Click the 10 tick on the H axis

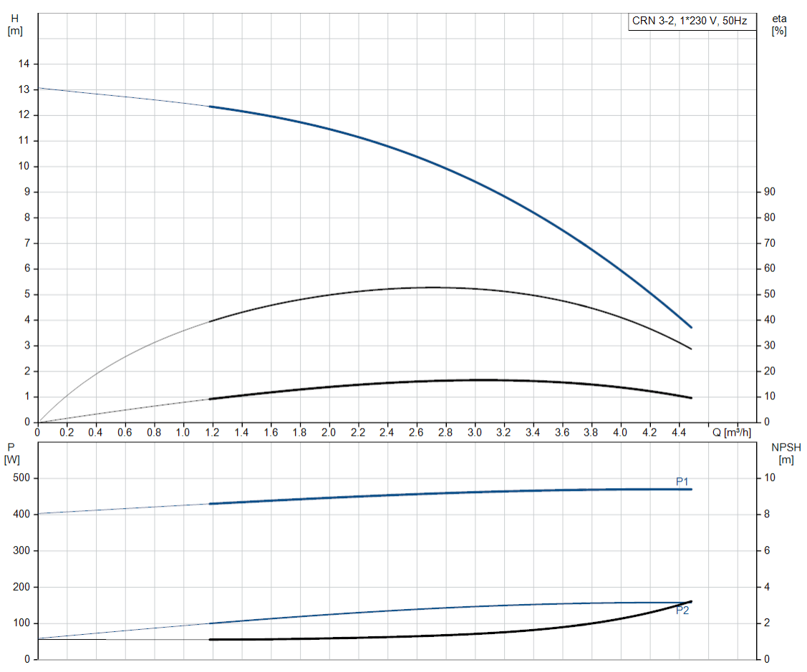tap(24, 166)
